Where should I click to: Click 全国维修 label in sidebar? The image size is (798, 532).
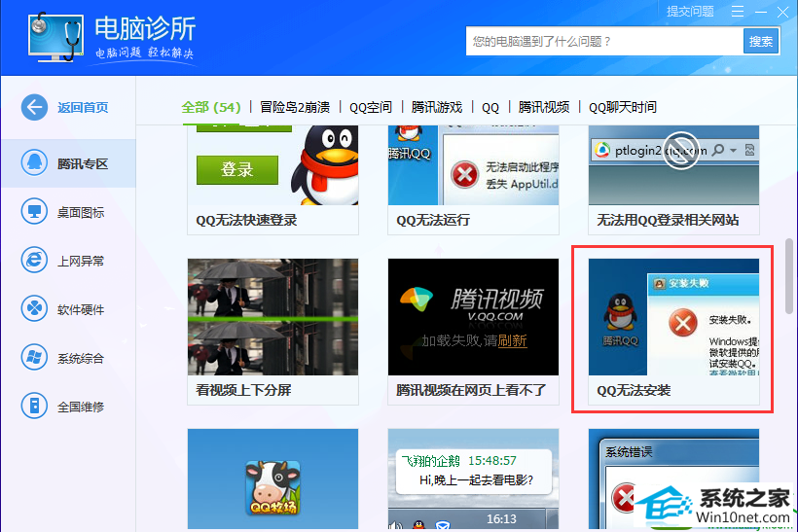click(81, 407)
